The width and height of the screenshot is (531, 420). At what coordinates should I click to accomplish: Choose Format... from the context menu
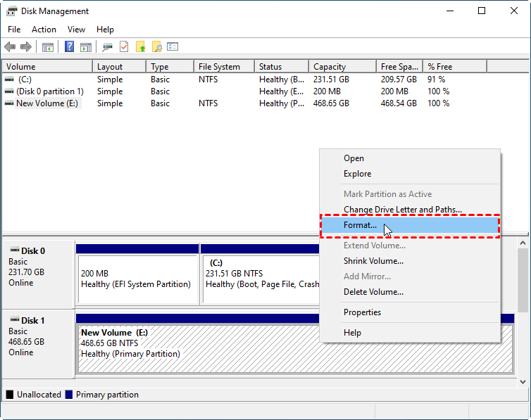[360, 226]
